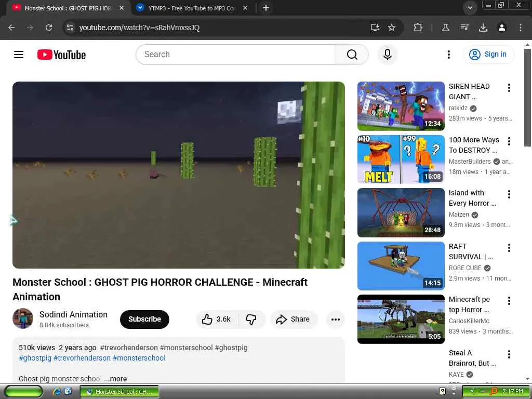Open options for SIREN HEAD GIANT video
The width and height of the screenshot is (532, 399).
tap(509, 88)
